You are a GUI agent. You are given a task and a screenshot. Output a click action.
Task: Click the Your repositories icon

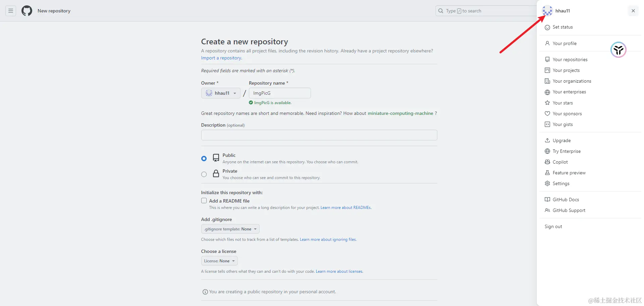coord(547,59)
